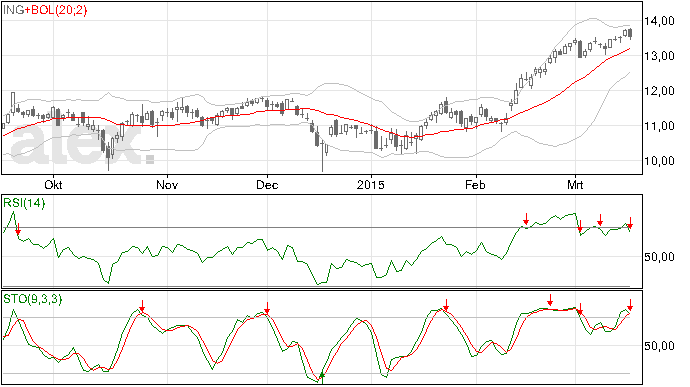690x387 pixels.
Task: Click the green buy arrow in stochastic panel
Action: click(322, 377)
